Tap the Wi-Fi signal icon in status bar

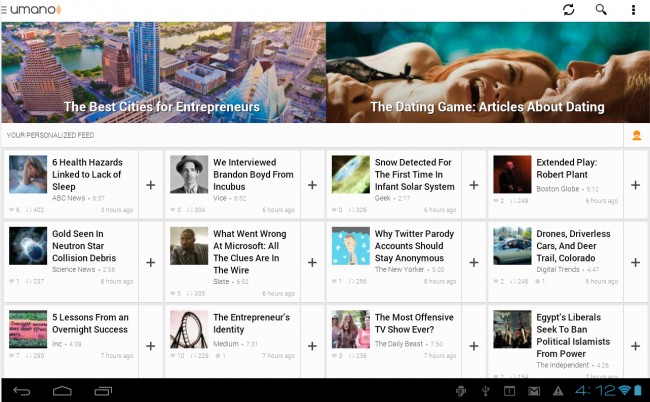[624, 390]
